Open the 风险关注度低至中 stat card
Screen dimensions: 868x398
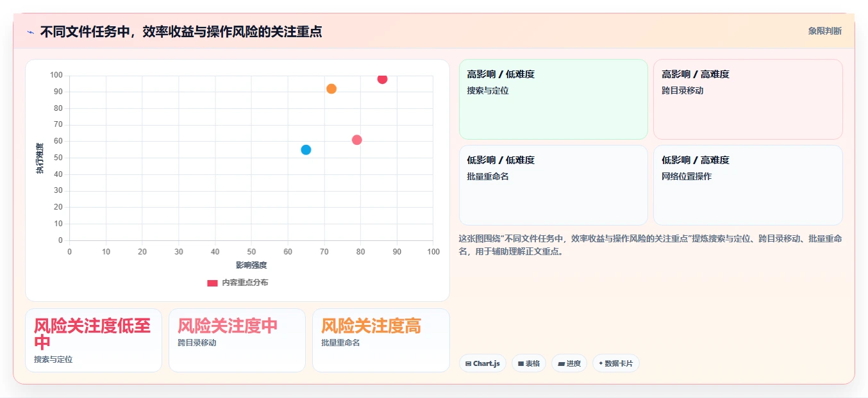pyautogui.click(x=94, y=340)
